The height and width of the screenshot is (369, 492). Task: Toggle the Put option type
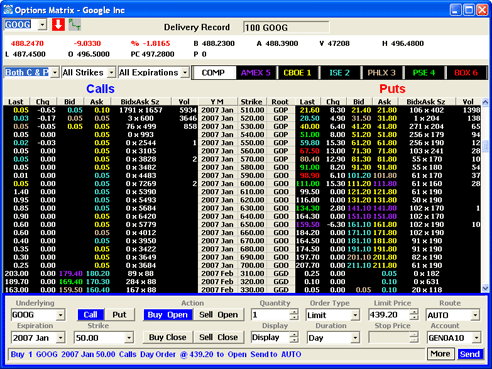[119, 315]
